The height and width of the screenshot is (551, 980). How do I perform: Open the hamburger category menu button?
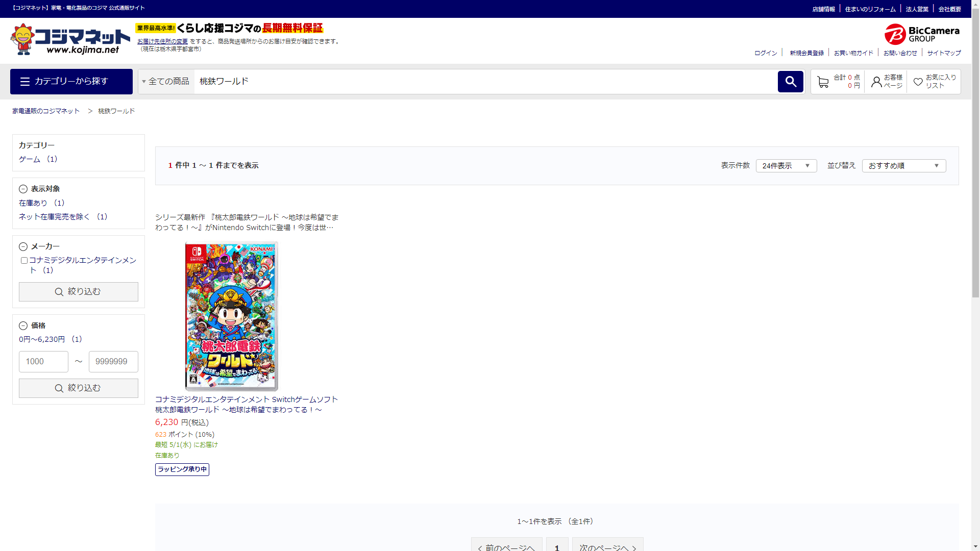pyautogui.click(x=71, y=82)
